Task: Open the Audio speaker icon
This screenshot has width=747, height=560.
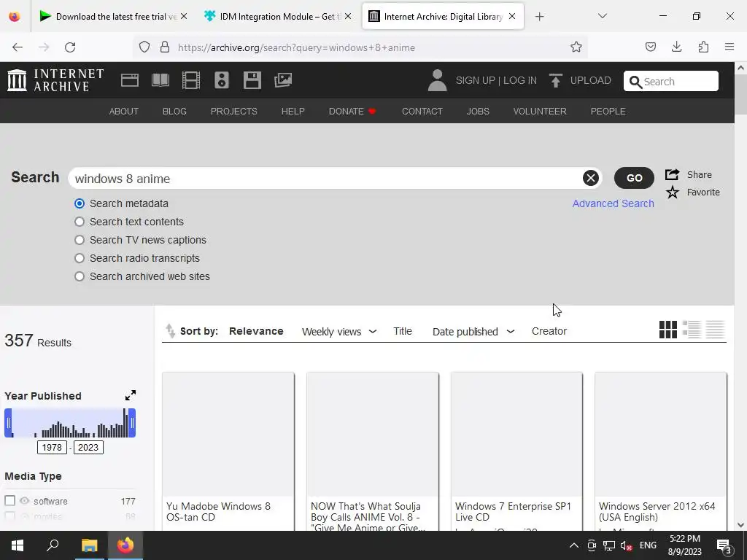Action: point(222,80)
